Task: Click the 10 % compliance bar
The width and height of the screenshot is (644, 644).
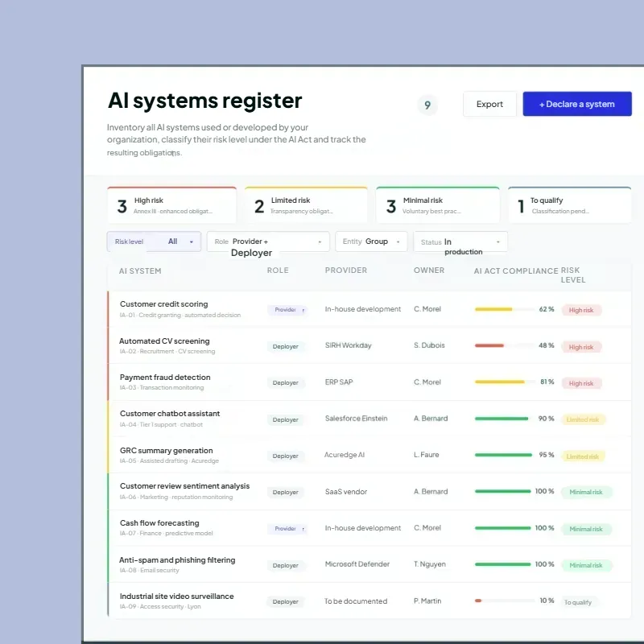Action: pos(504,601)
